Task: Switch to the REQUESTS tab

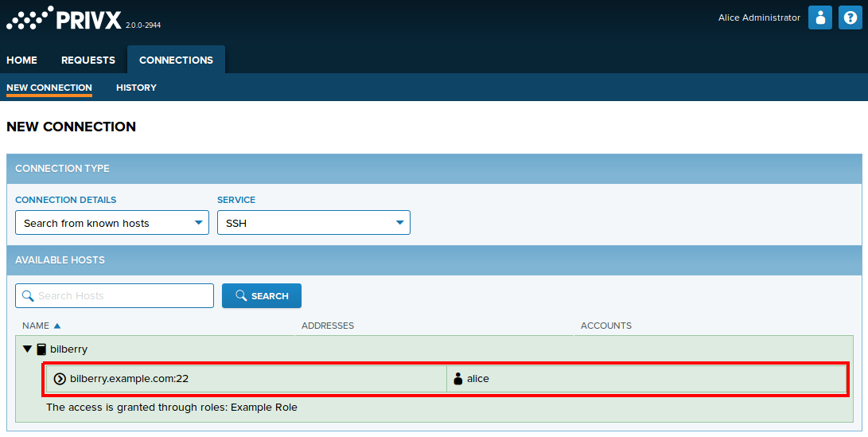Action: point(88,60)
